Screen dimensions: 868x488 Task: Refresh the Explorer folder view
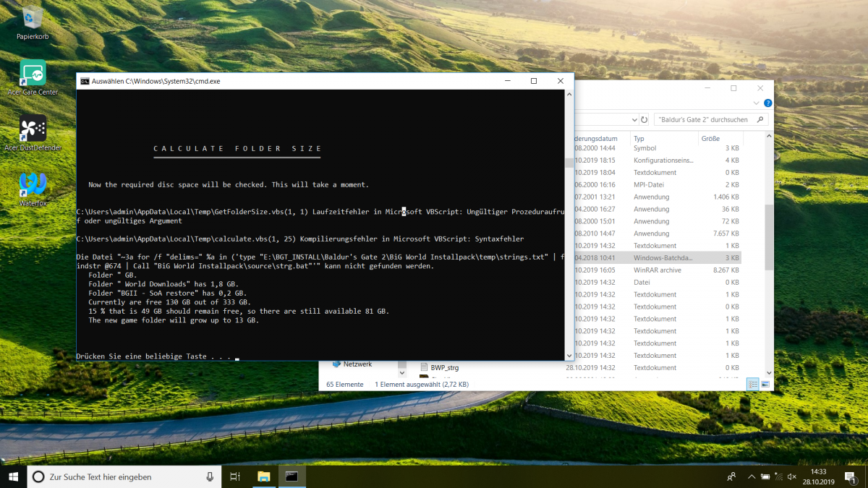644,120
